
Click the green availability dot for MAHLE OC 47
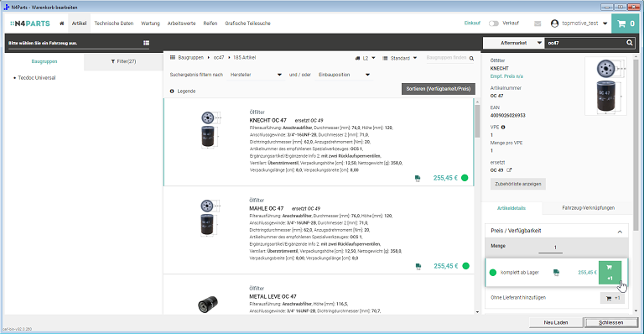pyautogui.click(x=465, y=266)
